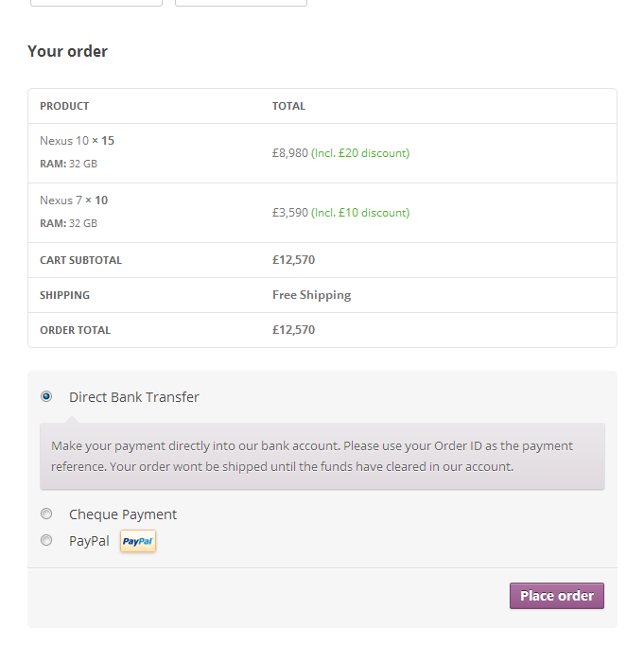Click the Cart Subtotal amount

coord(293,260)
